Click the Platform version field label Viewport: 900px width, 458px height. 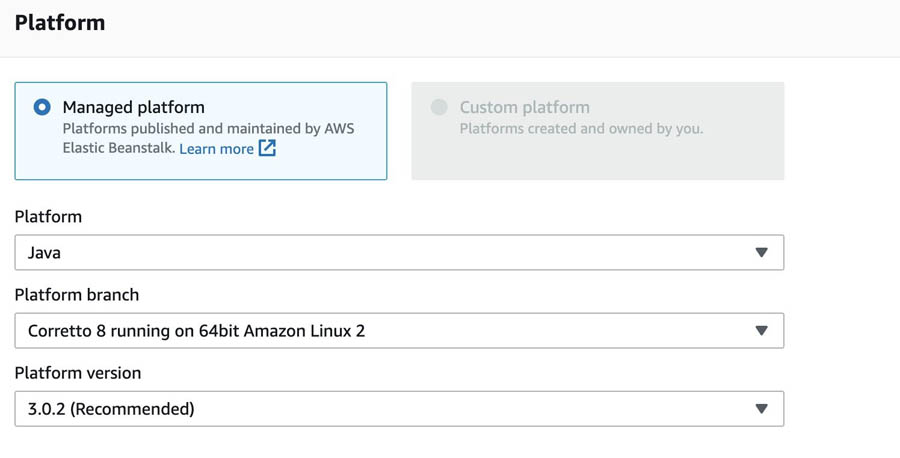(77, 372)
